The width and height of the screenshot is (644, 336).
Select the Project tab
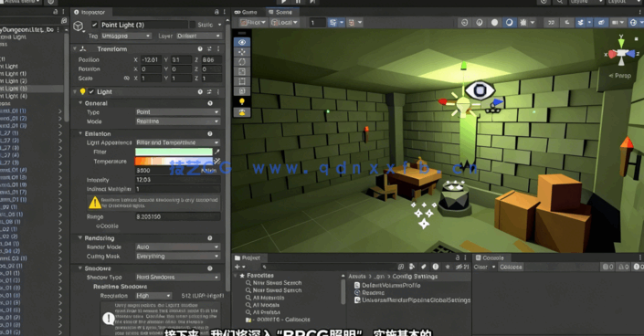tap(248, 257)
